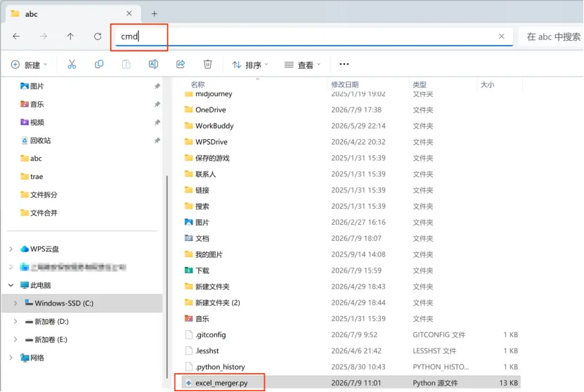This screenshot has height=392, width=584.
Task: Open the 查看 view dropdown
Action: 302,65
